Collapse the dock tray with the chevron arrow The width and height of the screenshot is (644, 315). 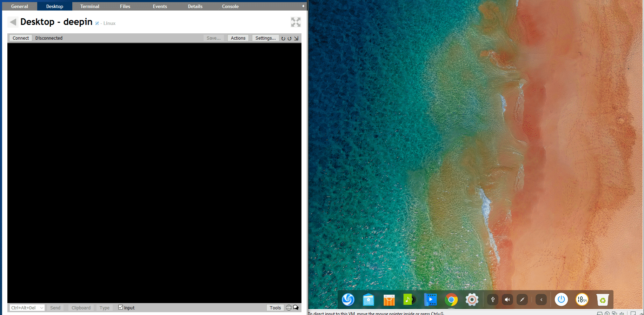point(541,300)
